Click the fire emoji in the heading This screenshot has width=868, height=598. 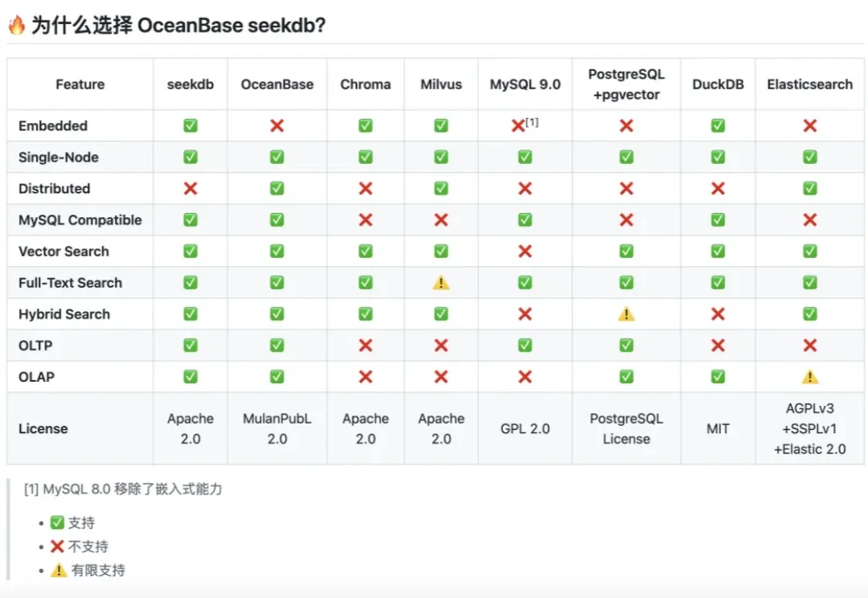(16, 25)
